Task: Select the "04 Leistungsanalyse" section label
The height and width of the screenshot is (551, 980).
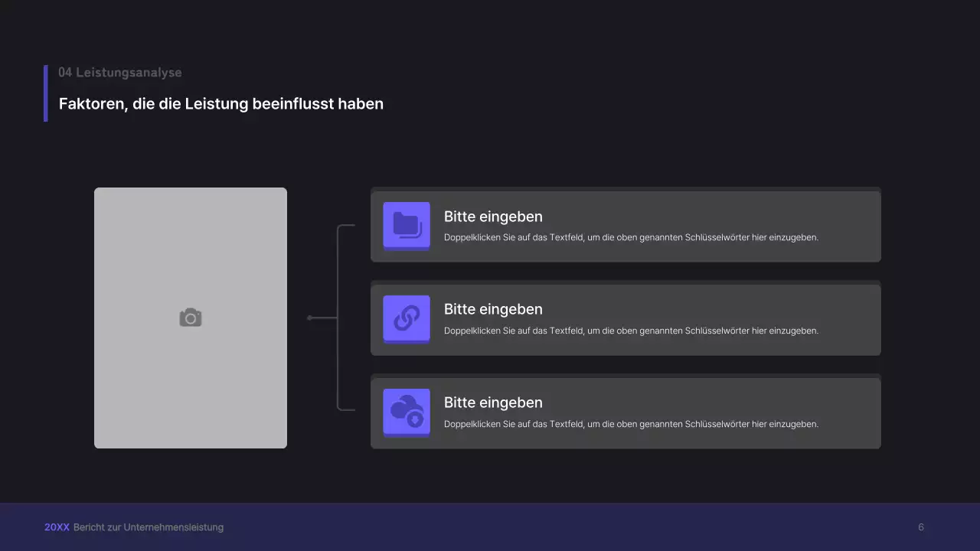Action: [120, 73]
